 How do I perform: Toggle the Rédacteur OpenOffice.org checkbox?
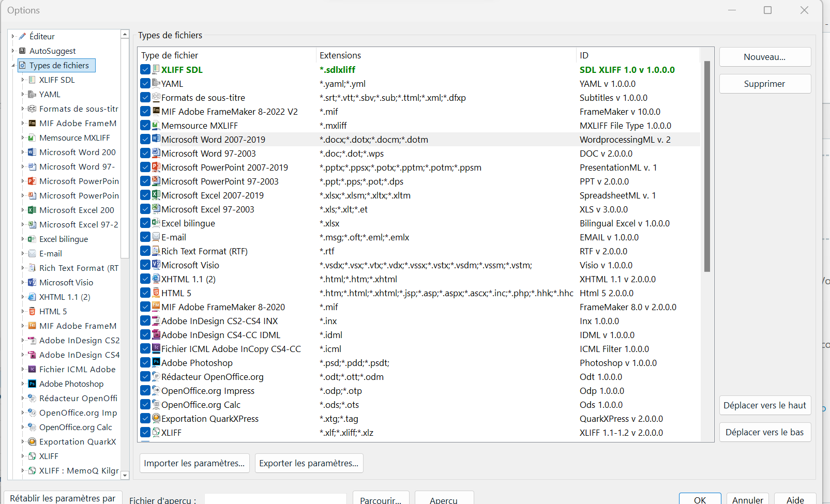tap(145, 377)
